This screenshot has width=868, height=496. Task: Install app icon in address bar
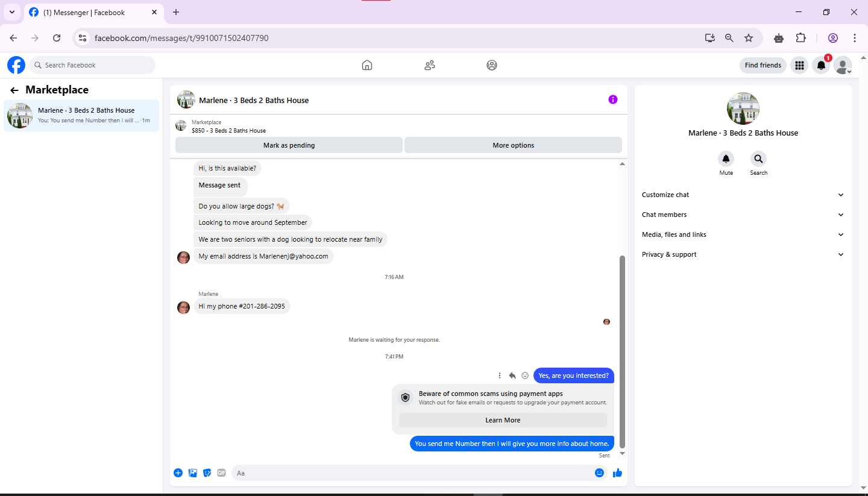click(710, 38)
